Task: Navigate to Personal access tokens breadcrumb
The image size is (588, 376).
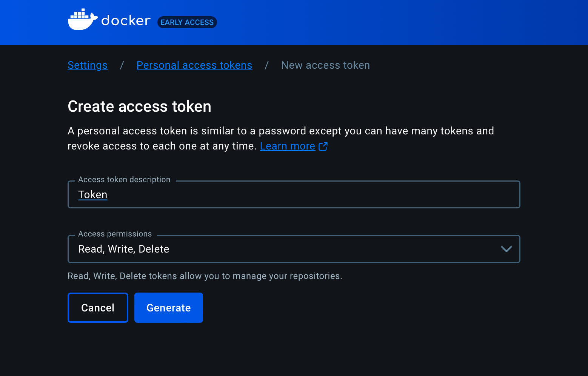Action: [194, 65]
